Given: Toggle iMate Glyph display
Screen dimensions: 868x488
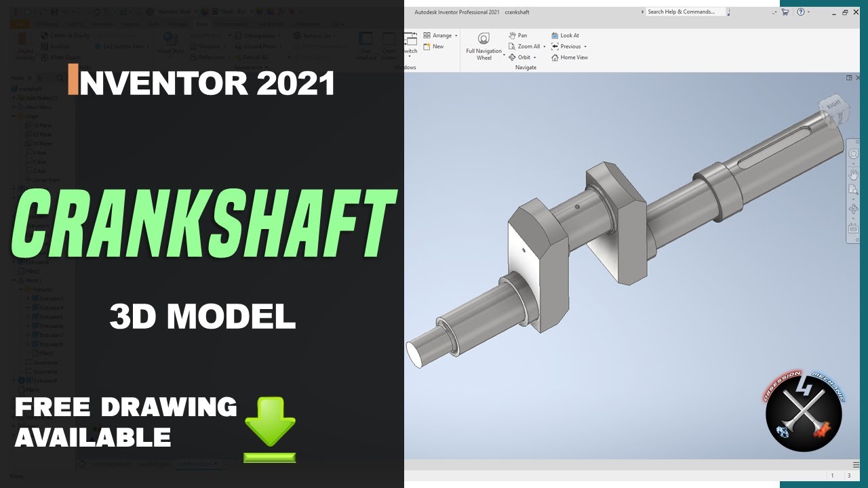Looking at the screenshot, I should pyautogui.click(x=61, y=57).
